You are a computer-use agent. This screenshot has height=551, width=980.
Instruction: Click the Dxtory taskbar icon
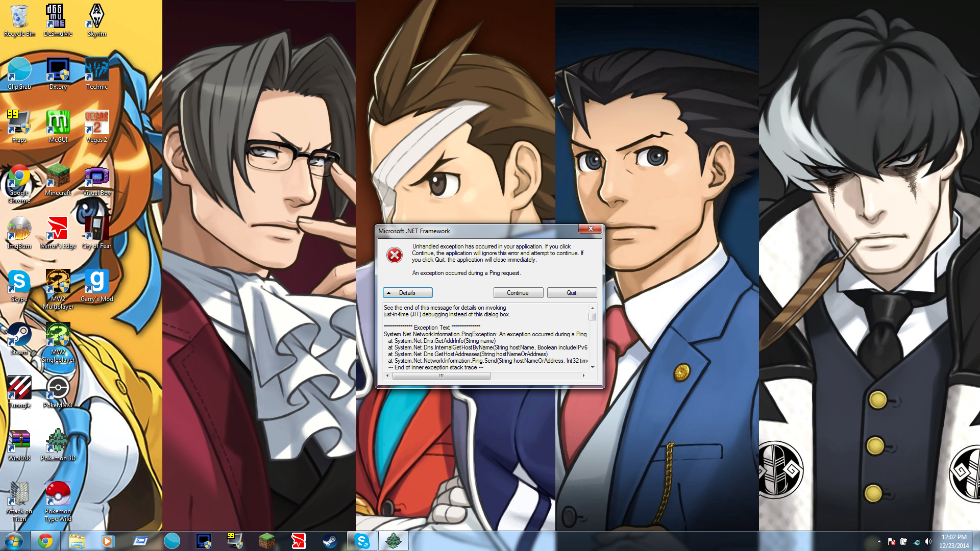click(x=204, y=541)
